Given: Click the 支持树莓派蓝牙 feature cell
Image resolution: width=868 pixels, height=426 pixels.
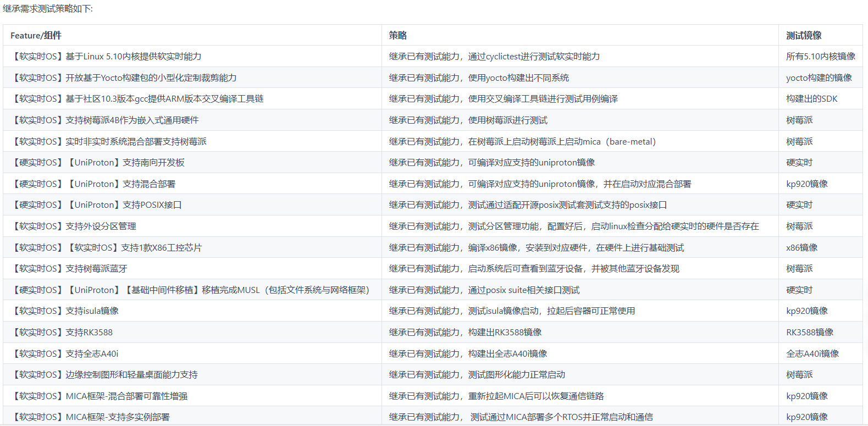Looking at the screenshot, I should (69, 269).
